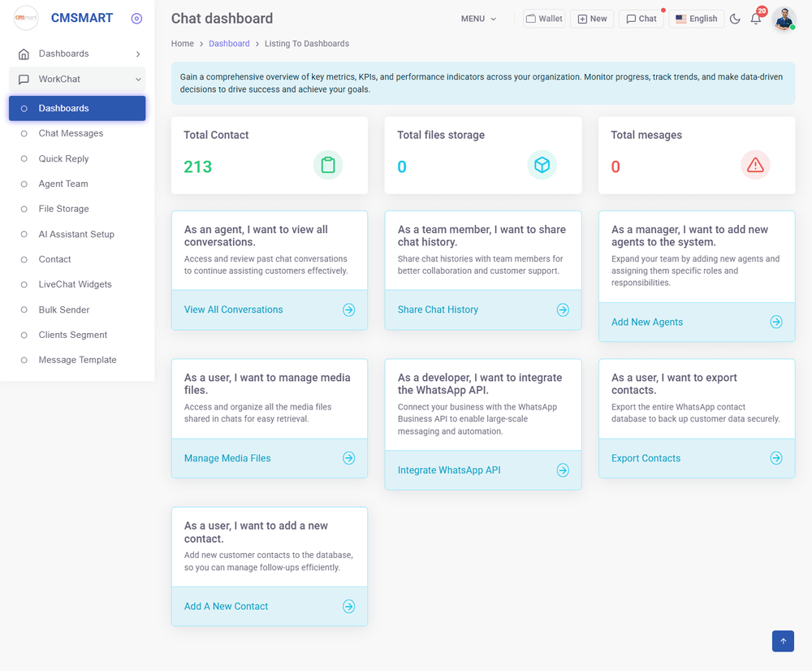
Task: Click the Add New Agents link
Action: pos(646,323)
